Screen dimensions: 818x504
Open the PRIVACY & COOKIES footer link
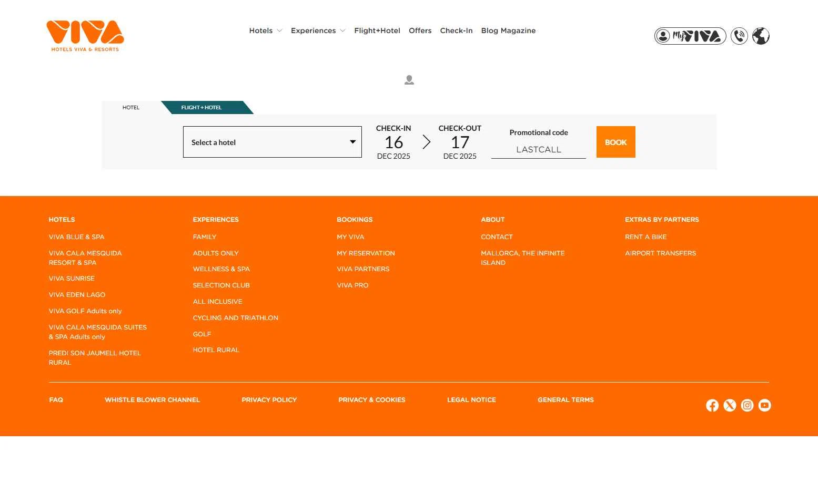[x=372, y=400]
